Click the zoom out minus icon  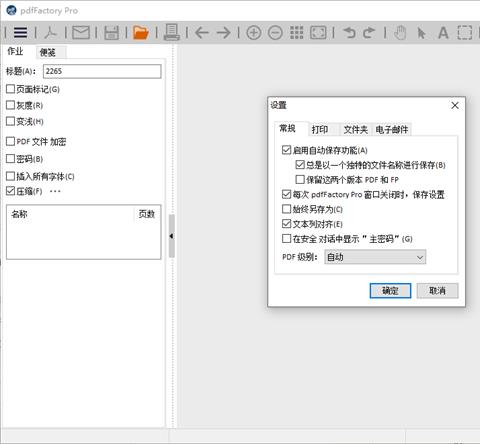point(275,33)
